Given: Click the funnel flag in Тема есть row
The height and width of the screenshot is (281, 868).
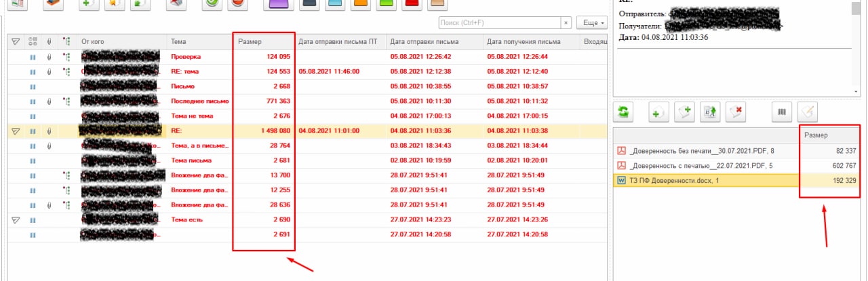Looking at the screenshot, I should coord(16,219).
